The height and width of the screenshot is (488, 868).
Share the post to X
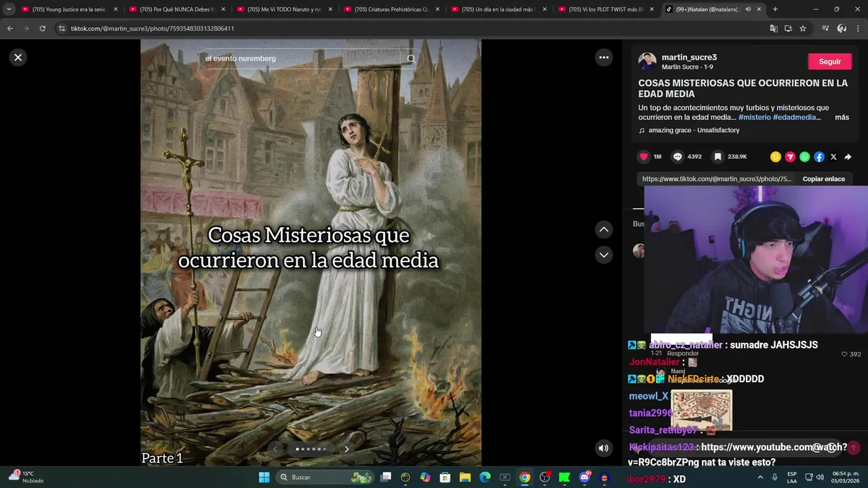click(833, 157)
